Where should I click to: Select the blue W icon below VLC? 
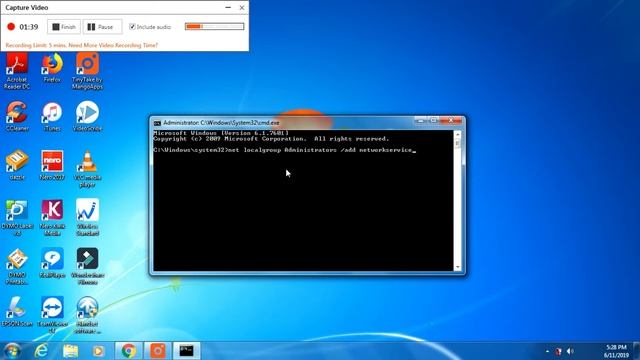coord(87,217)
